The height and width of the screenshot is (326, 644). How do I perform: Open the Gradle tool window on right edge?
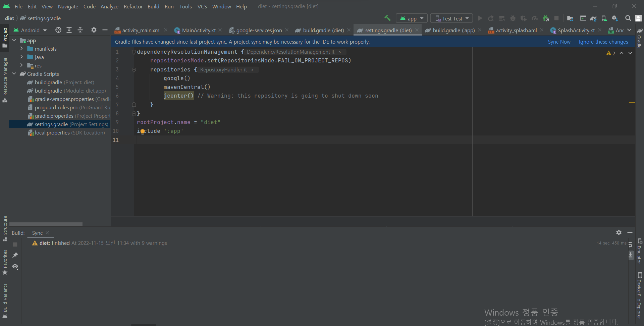pyautogui.click(x=640, y=39)
